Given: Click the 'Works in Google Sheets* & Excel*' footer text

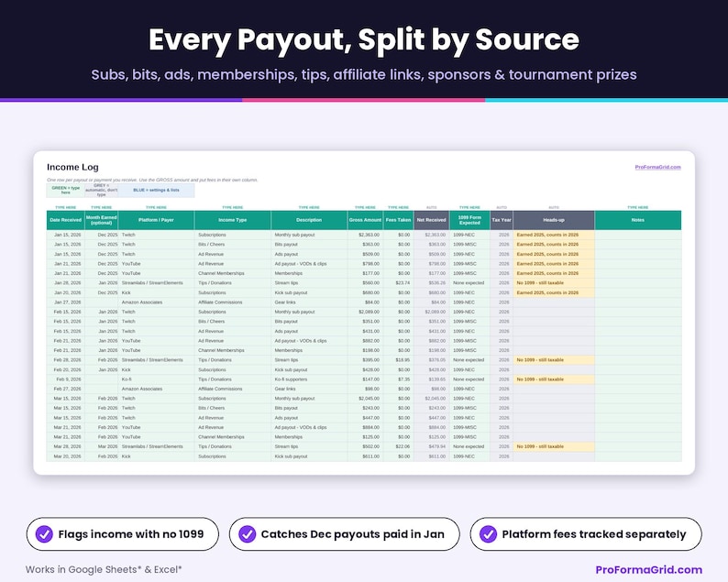Looking at the screenshot, I should click(104, 569).
